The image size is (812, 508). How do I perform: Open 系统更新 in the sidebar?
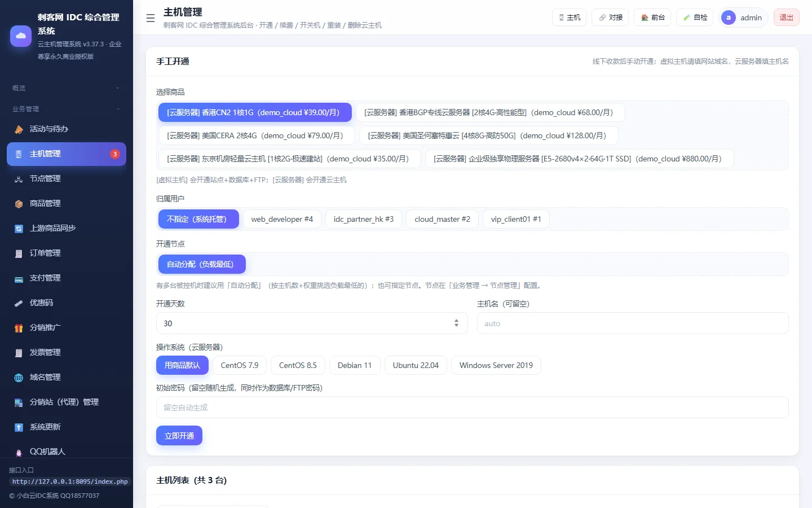[x=67, y=427]
